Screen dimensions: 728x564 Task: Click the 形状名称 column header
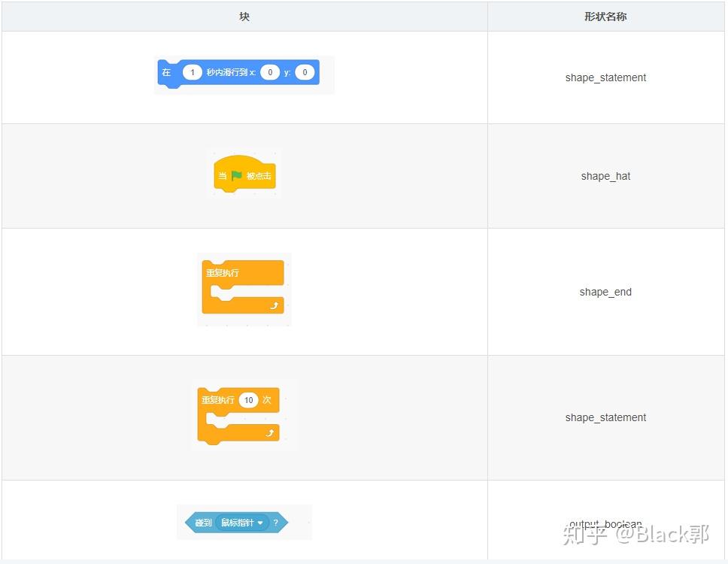(606, 16)
